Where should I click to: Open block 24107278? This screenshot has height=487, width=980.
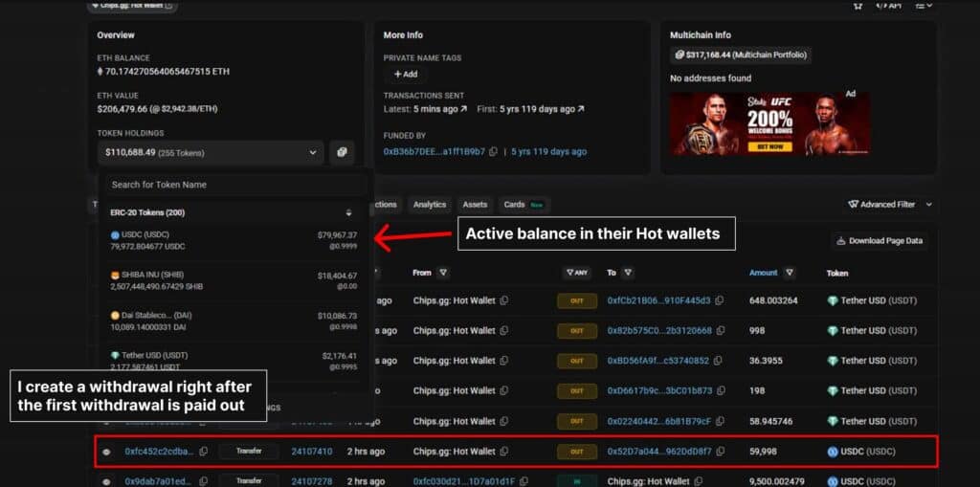point(312,481)
